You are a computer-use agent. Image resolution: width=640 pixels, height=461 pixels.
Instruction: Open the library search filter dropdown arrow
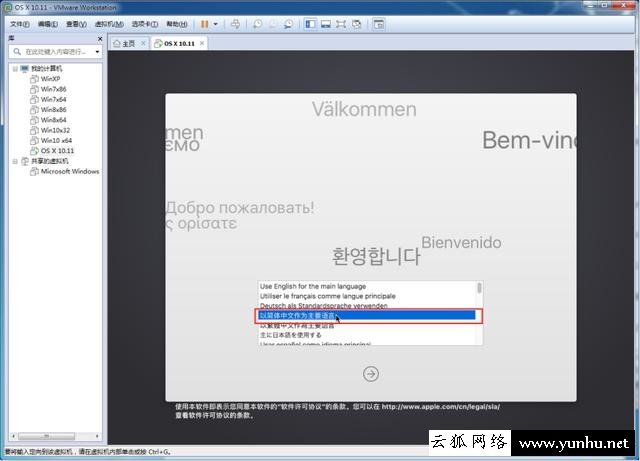click(x=97, y=52)
